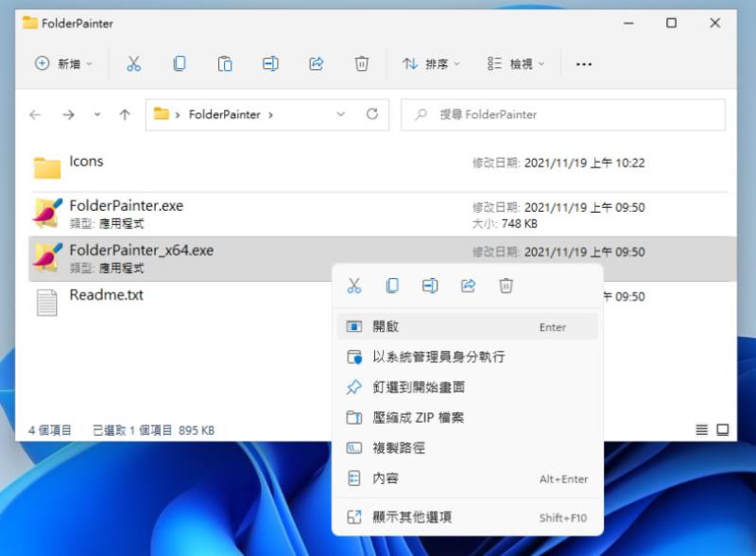Click the chevron before FolderPainter in the breadcrumb
The image size is (756, 556).
[178, 114]
